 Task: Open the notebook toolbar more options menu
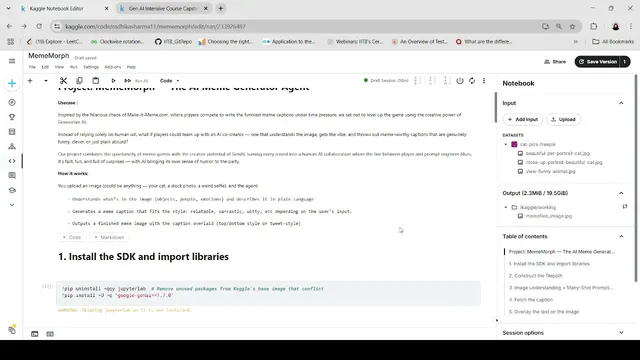click(484, 80)
